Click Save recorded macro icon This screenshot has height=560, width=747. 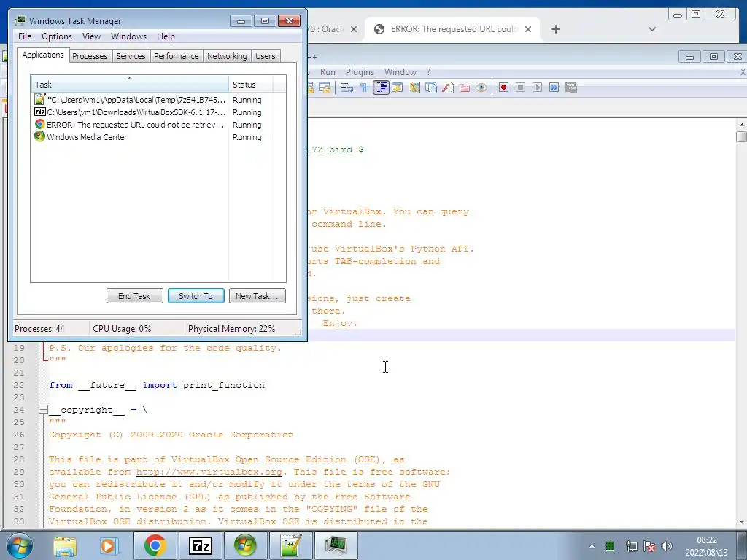pyautogui.click(x=570, y=87)
